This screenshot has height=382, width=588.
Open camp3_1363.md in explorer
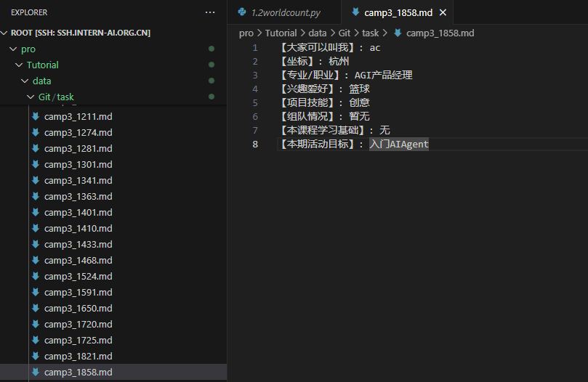(x=78, y=197)
